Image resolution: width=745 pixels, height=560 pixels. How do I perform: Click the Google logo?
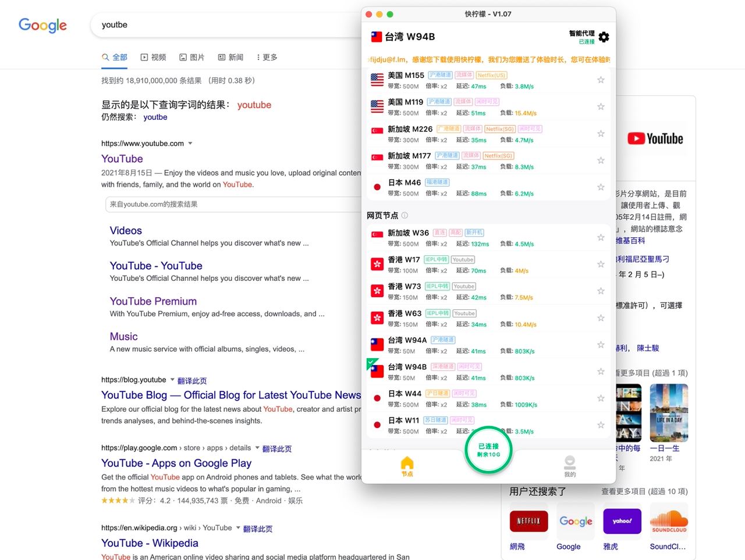pos(42,25)
